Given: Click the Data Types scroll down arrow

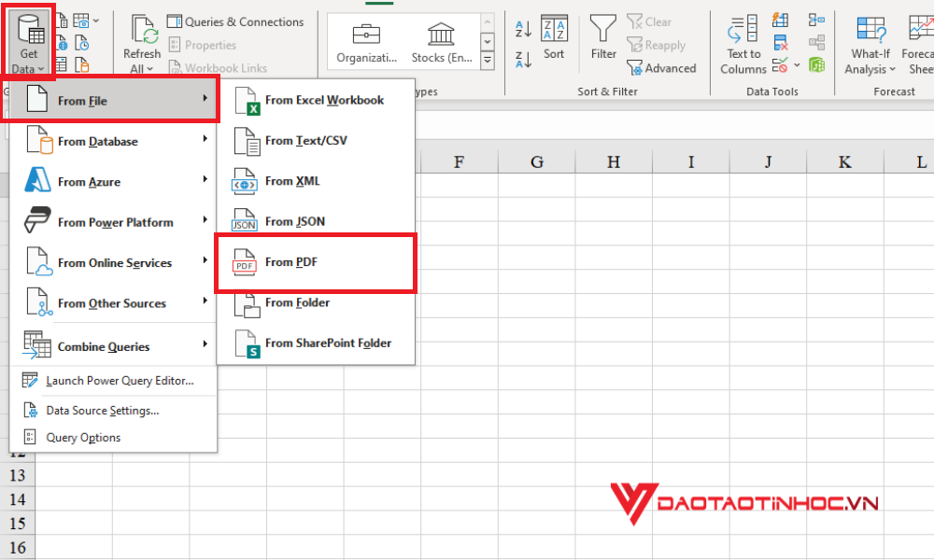Looking at the screenshot, I should coord(488,42).
